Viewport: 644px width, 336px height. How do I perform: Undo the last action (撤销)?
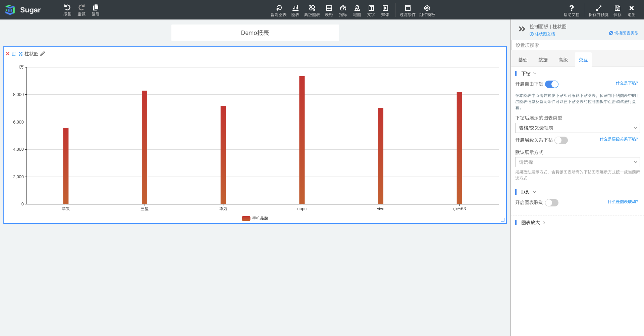coord(67,10)
